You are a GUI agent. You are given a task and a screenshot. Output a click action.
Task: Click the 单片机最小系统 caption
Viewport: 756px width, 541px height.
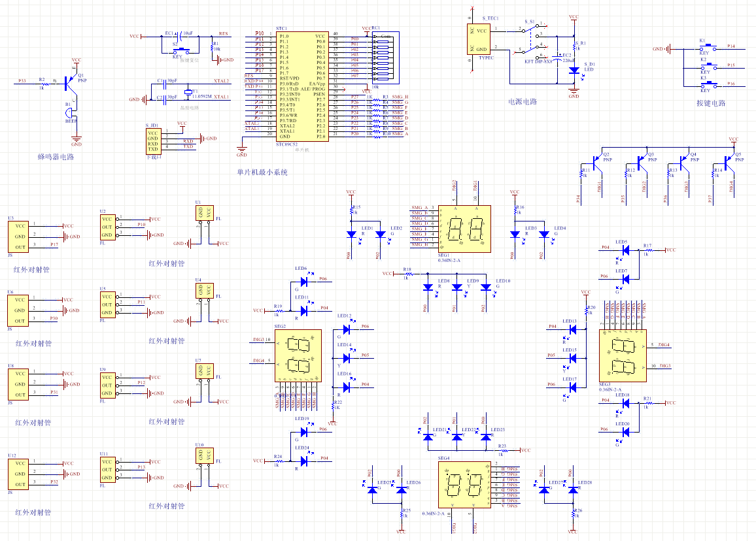tap(262, 172)
